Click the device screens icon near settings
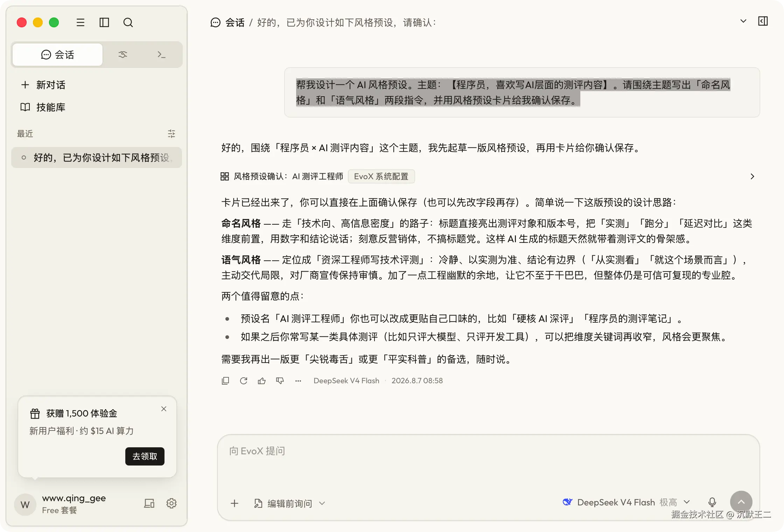The image size is (784, 532). coord(149,503)
